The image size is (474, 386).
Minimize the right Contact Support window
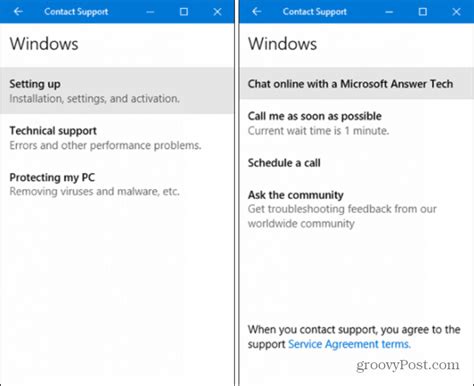(x=389, y=12)
